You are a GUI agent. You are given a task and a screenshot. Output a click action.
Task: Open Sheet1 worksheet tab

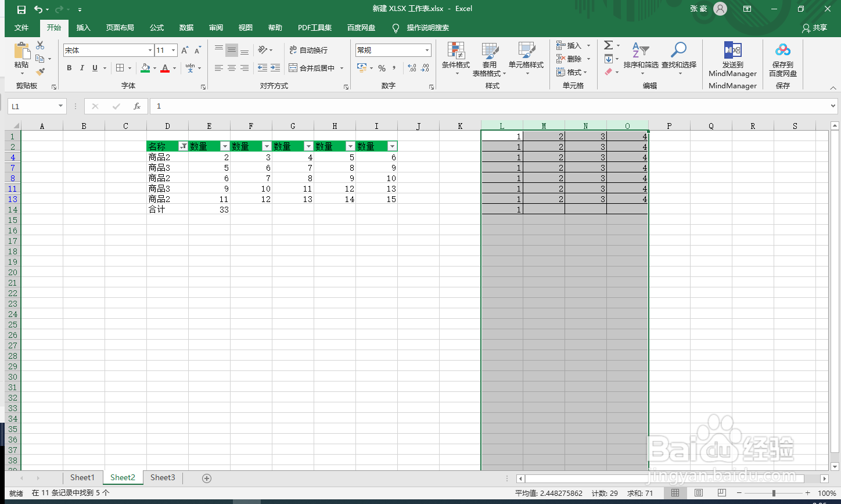(82, 478)
